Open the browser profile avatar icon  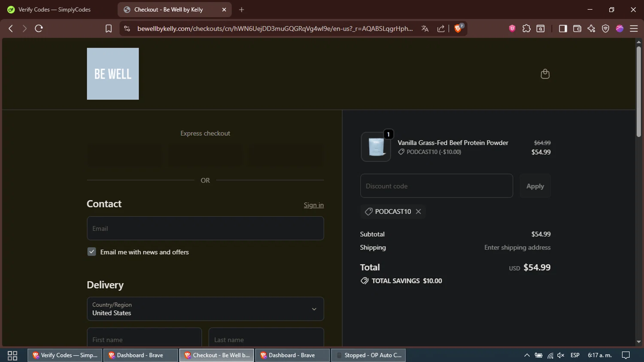(620, 28)
